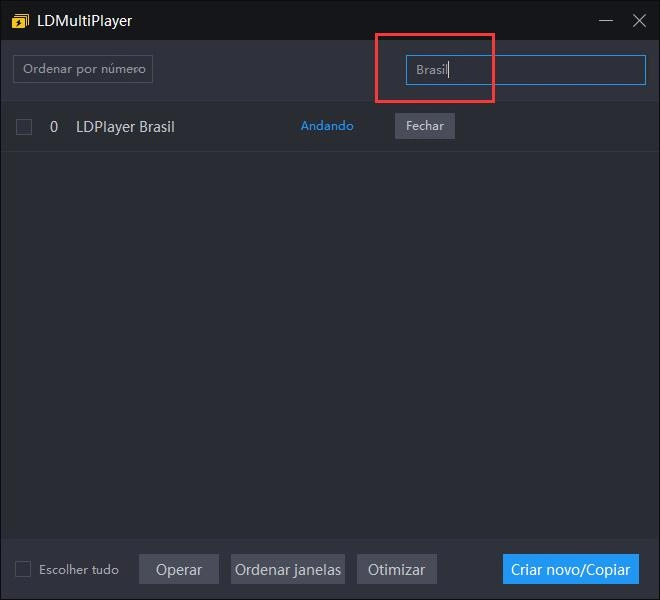Close the LDMultiPlayer window

639,20
